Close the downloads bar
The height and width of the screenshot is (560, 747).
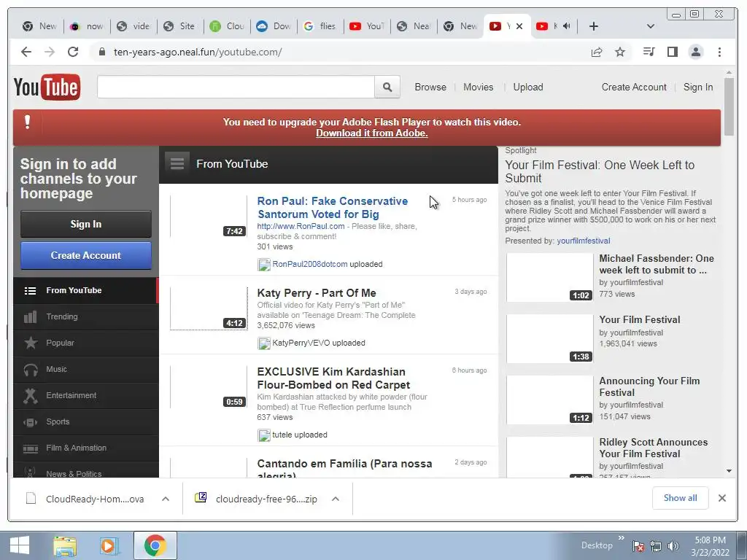(x=721, y=498)
